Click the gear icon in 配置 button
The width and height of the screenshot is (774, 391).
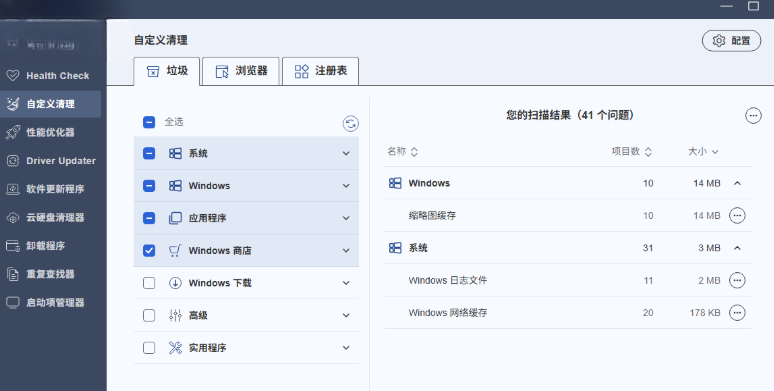point(719,40)
